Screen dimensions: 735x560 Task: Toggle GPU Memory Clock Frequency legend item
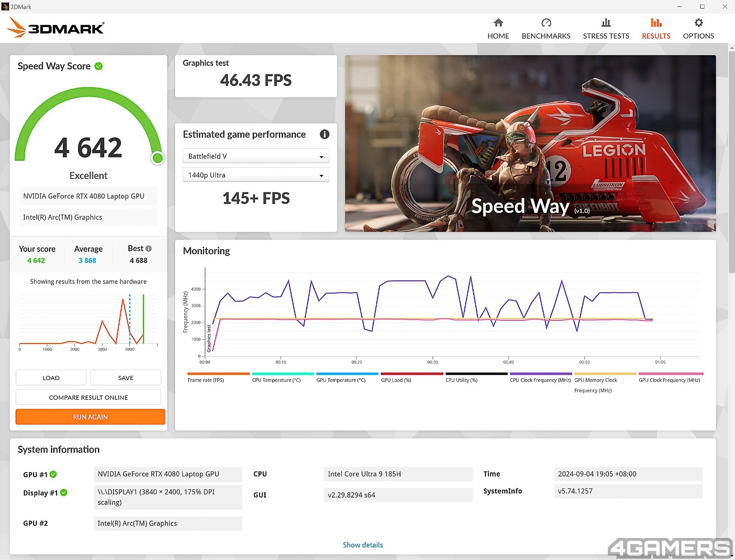pyautogui.click(x=605, y=383)
